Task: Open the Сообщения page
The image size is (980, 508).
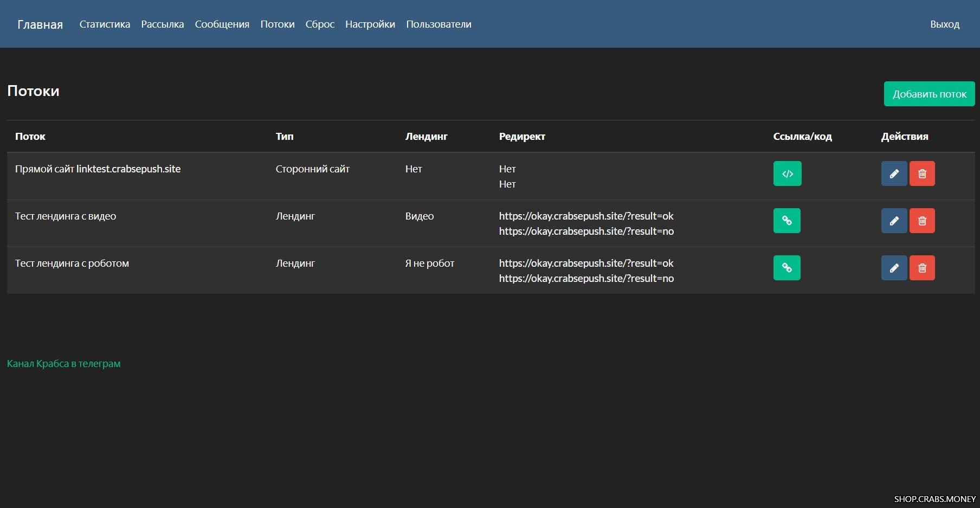Action: click(x=222, y=24)
